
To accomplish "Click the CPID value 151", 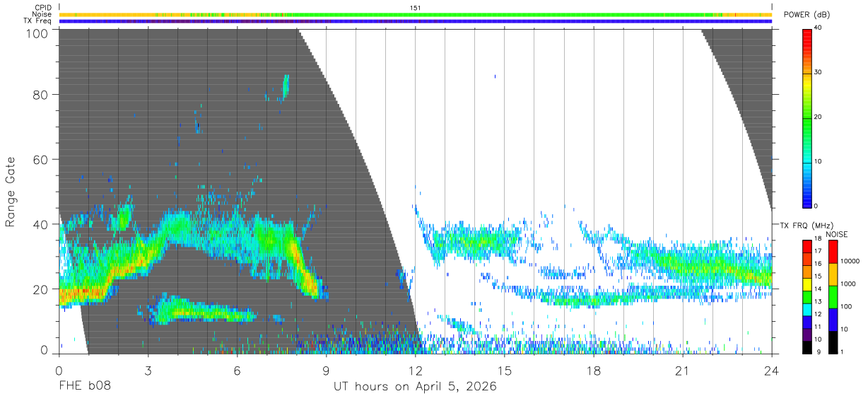I will point(415,8).
